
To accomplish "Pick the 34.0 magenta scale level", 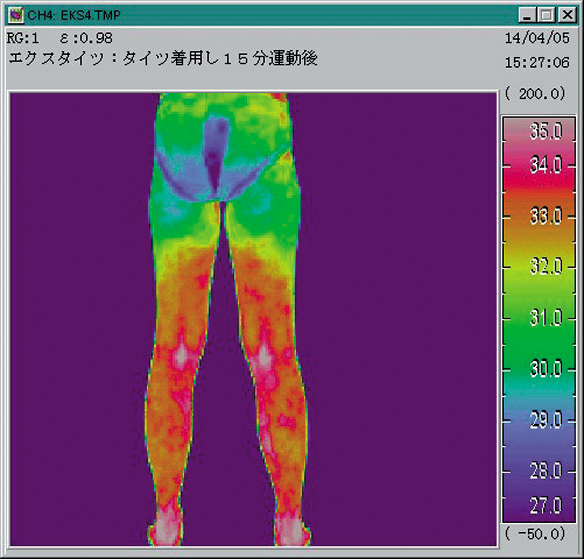I will click(546, 165).
